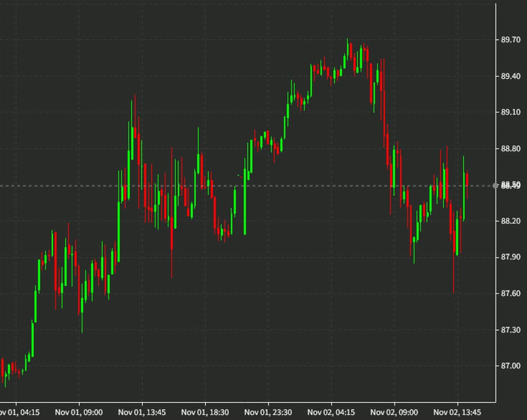This screenshot has height=420, width=527.
Task: Click the 89.70 price axis label
Action: 511,39
